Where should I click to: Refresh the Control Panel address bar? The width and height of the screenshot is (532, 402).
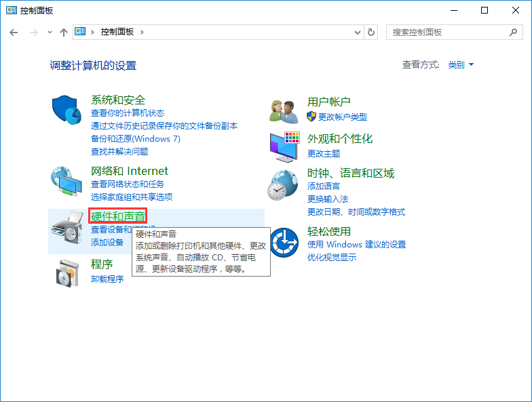[x=371, y=32]
